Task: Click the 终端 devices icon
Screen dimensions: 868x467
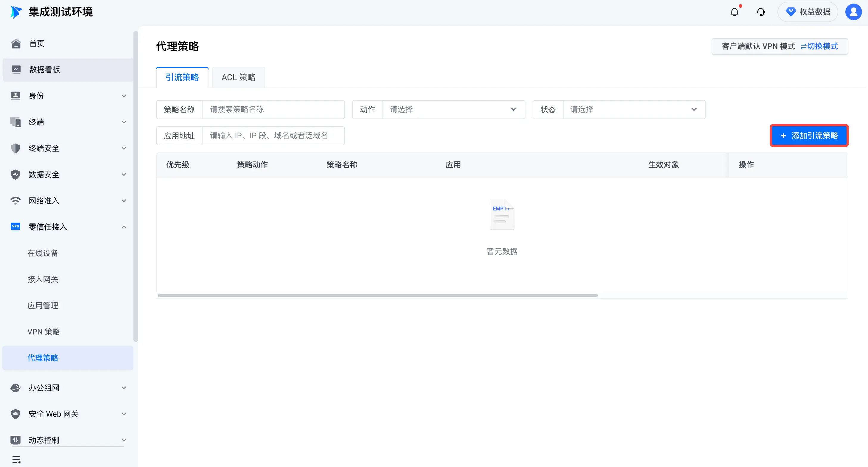Action: pos(15,122)
